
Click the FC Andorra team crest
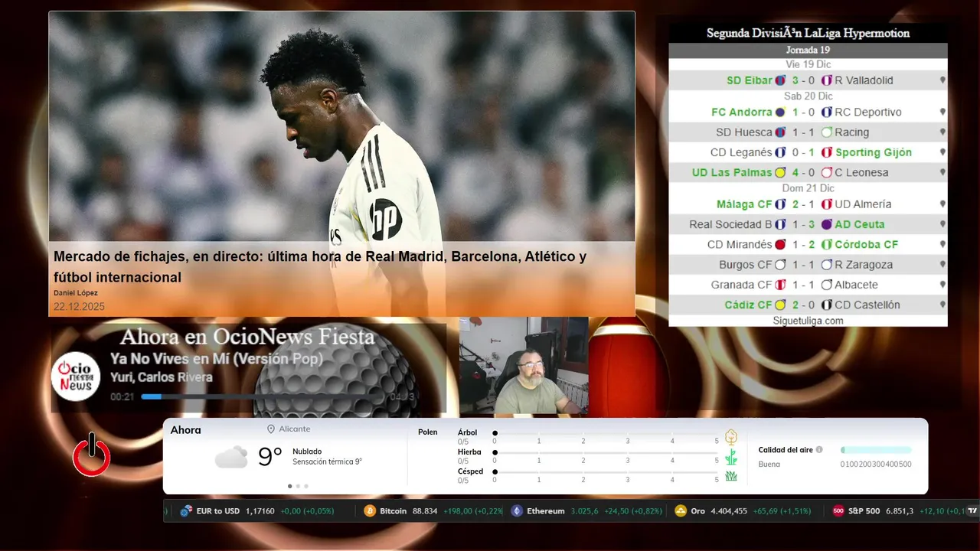(780, 112)
